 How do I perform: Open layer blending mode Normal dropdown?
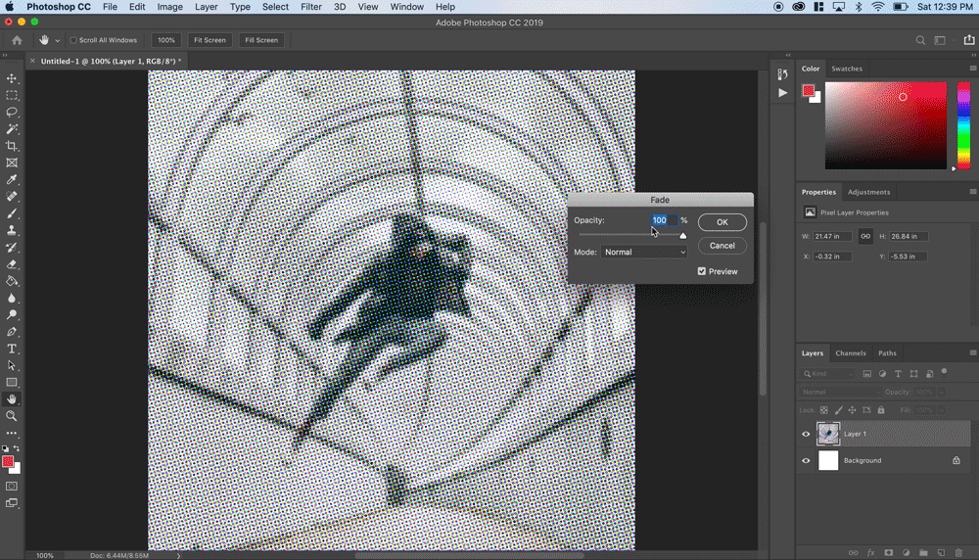(x=840, y=392)
